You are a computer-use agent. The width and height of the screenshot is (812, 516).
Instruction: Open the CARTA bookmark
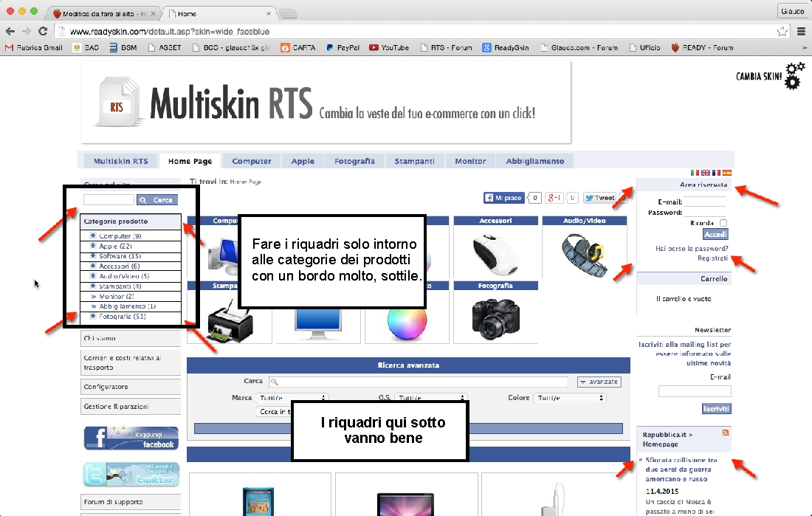tap(298, 48)
